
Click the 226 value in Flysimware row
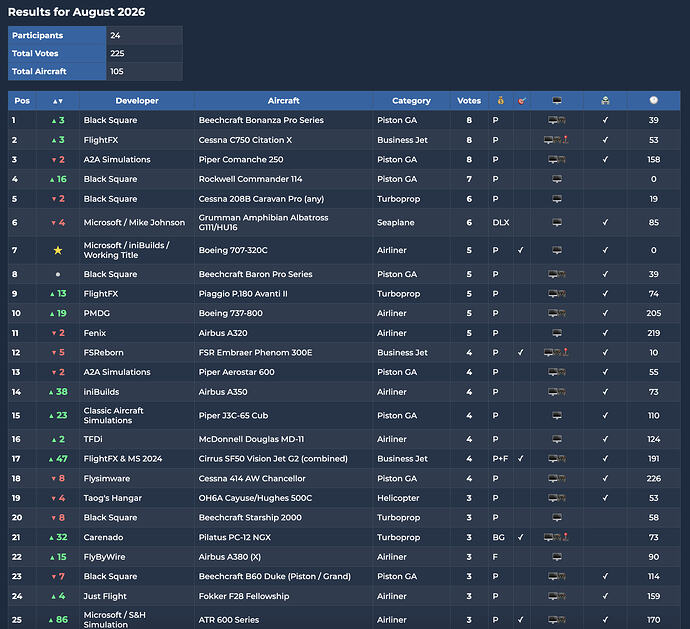pos(653,478)
